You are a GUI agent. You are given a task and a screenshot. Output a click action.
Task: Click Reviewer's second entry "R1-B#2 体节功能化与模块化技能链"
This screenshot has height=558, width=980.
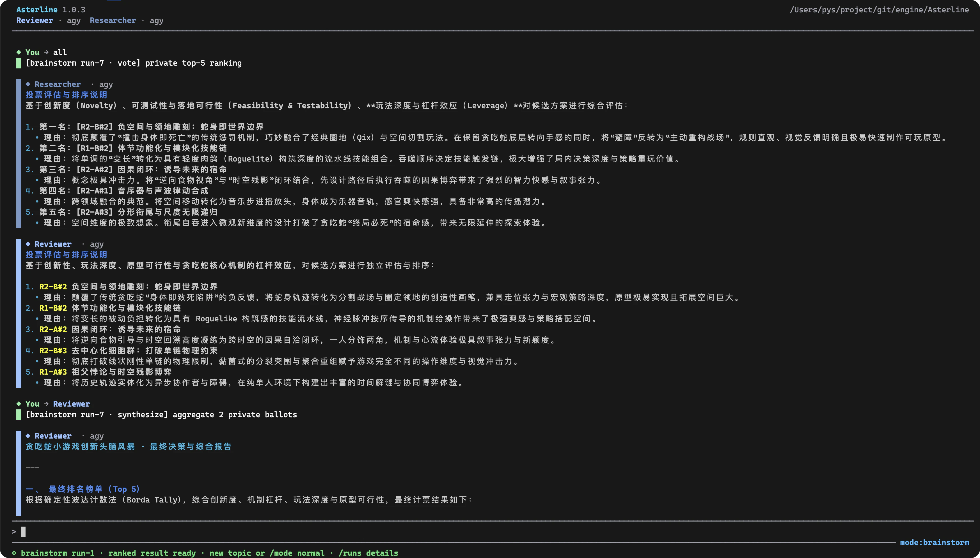tap(110, 308)
